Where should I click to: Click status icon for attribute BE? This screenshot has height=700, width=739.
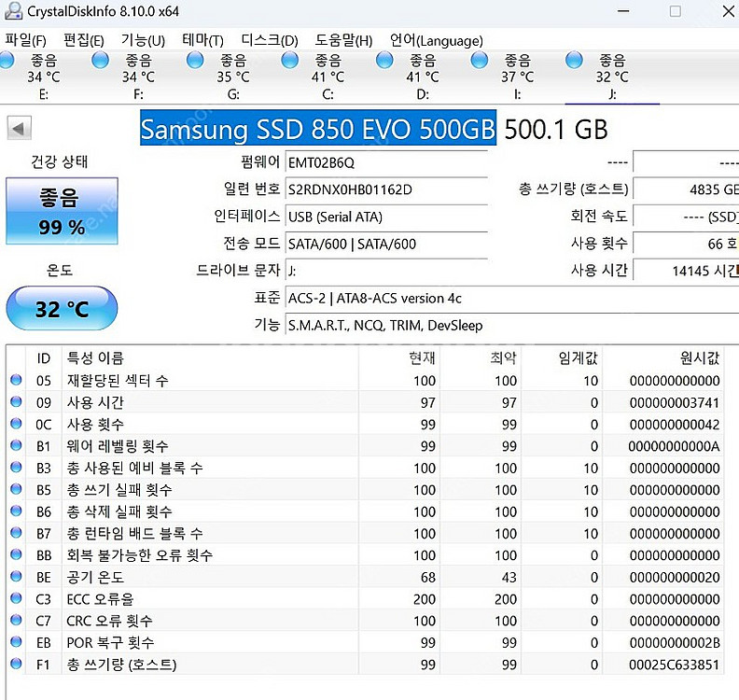pos(16,576)
